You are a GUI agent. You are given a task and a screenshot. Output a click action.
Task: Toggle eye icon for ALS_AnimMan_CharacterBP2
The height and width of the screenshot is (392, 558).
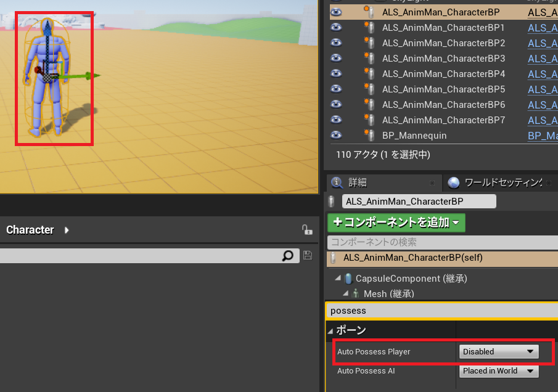pos(336,43)
